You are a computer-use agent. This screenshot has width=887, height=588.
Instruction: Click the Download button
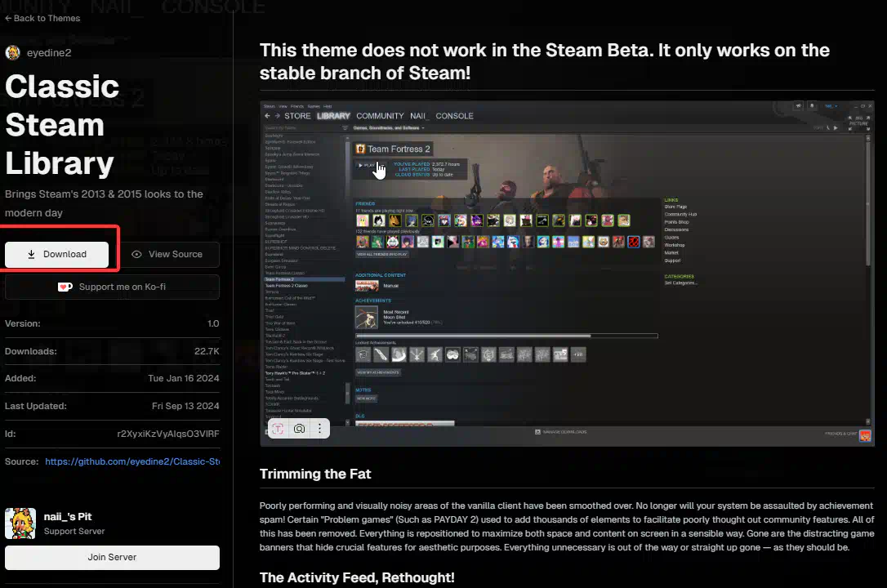[56, 255]
